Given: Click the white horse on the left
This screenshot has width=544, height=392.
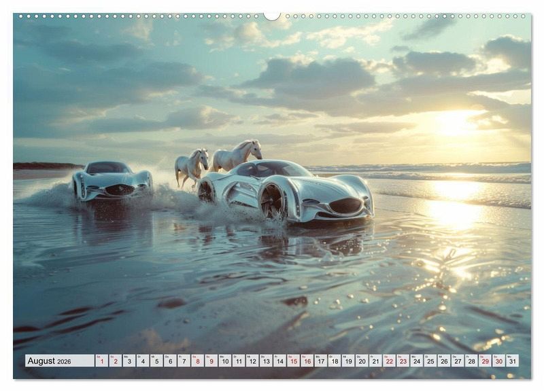Looking at the screenshot, I should pos(191,166).
